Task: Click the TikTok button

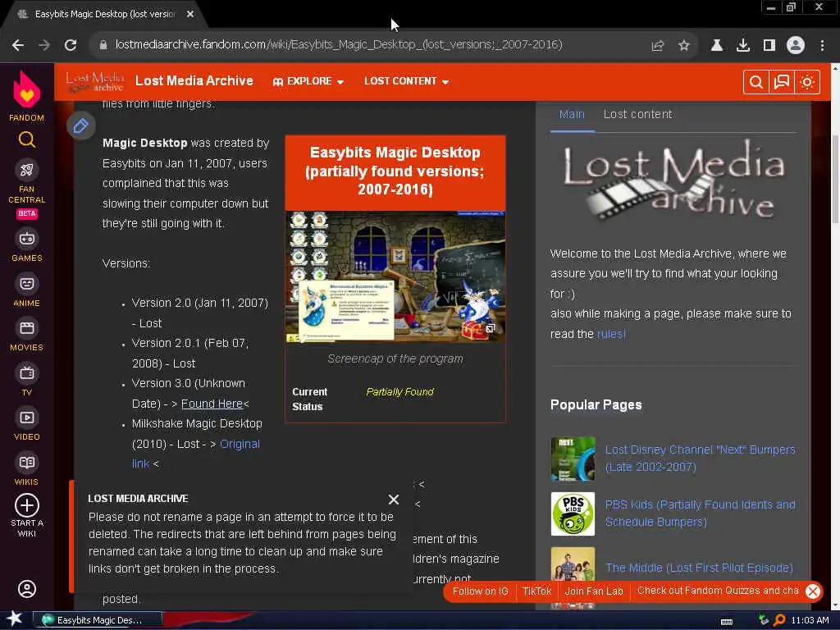Action: 536,591
